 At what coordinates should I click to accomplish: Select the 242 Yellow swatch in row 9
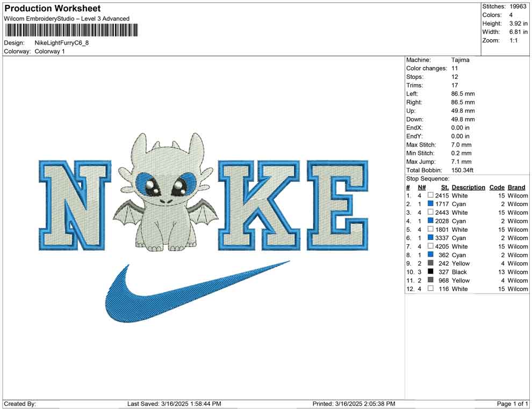click(x=430, y=263)
